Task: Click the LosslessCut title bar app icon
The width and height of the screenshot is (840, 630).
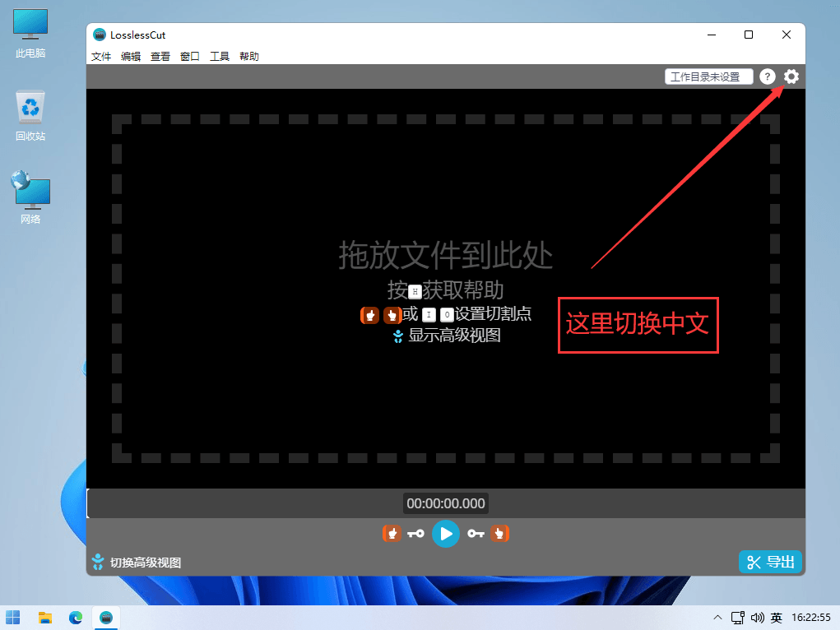Action: [x=99, y=35]
